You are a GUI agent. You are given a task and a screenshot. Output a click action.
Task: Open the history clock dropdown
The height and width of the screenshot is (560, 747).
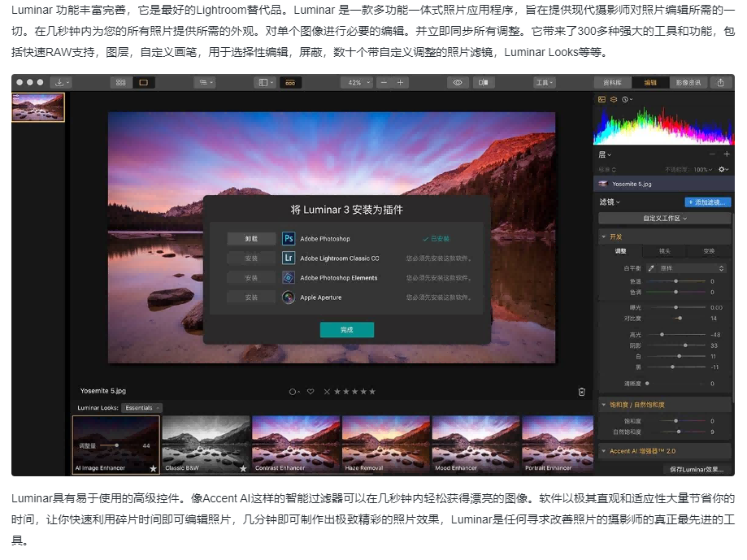coord(627,99)
